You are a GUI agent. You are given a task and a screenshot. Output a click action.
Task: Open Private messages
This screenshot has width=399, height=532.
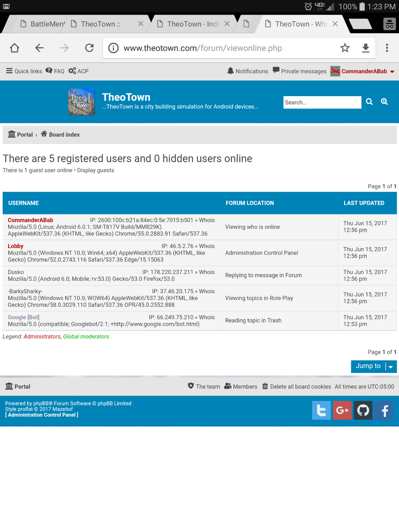pyautogui.click(x=300, y=71)
